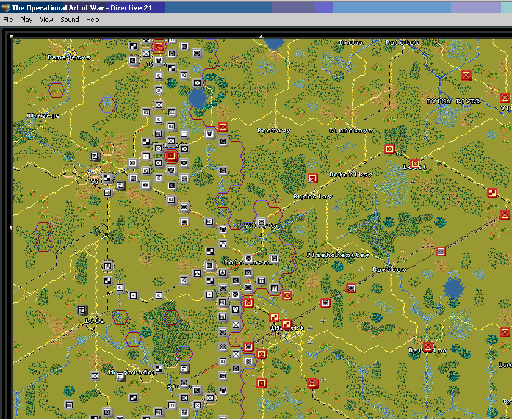512x420 pixels.
Task: Select red infantry unit on road between Glubokoye and Lepel
Action: (389, 149)
